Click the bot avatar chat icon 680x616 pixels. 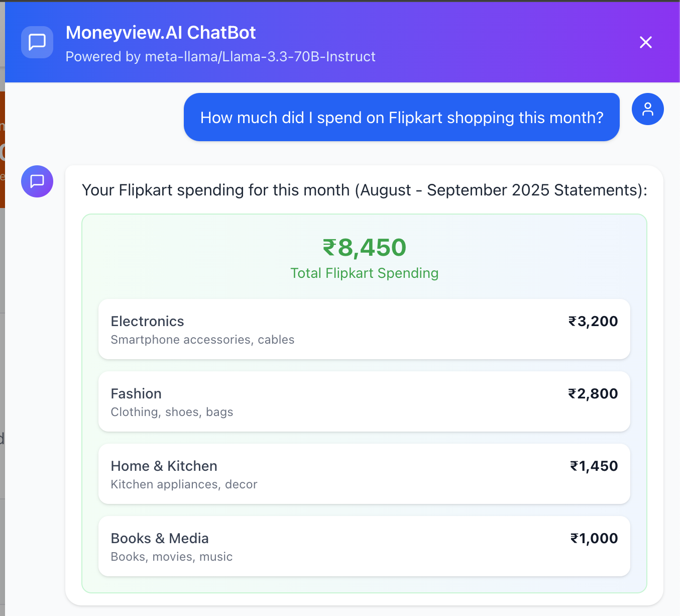click(37, 181)
